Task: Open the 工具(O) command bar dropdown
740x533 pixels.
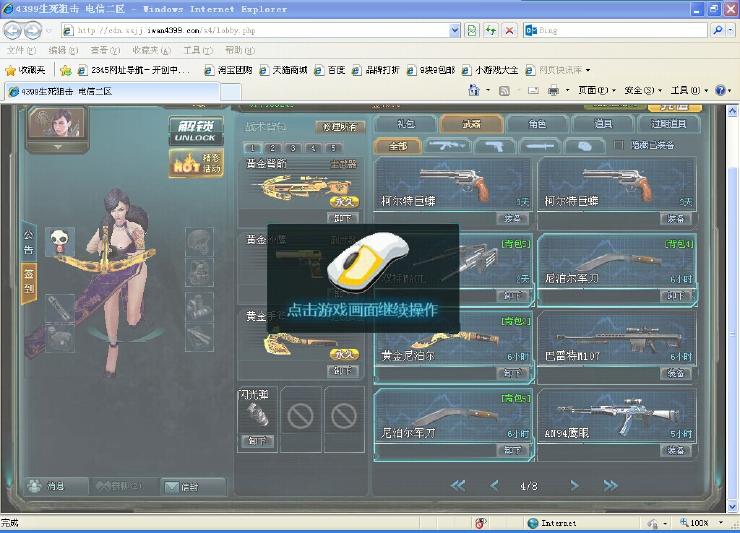Action: coord(689,90)
